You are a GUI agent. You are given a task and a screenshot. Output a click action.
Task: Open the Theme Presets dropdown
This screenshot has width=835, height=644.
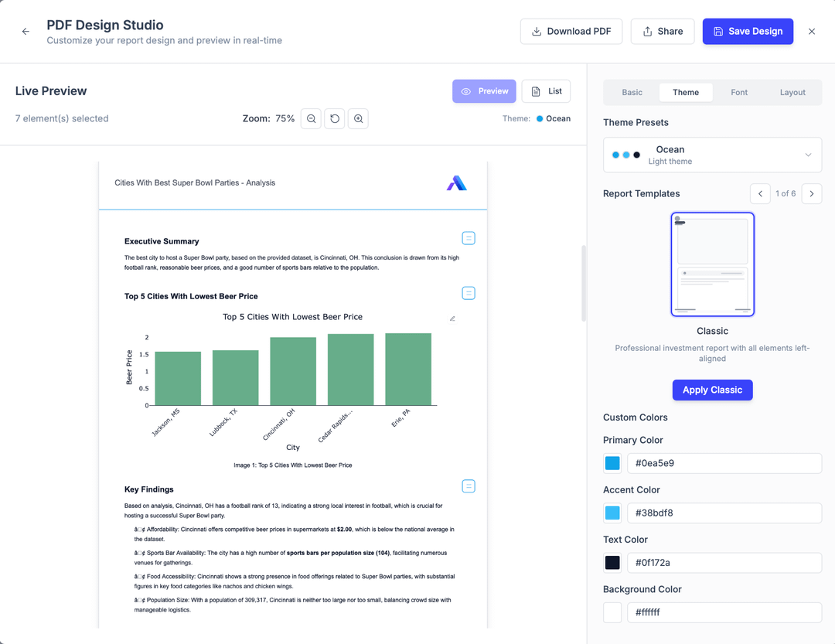[712, 155]
